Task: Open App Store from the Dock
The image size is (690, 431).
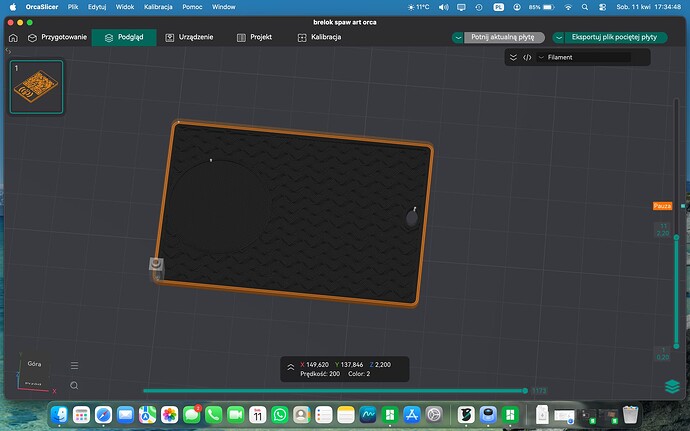Action: pyautogui.click(x=412, y=415)
